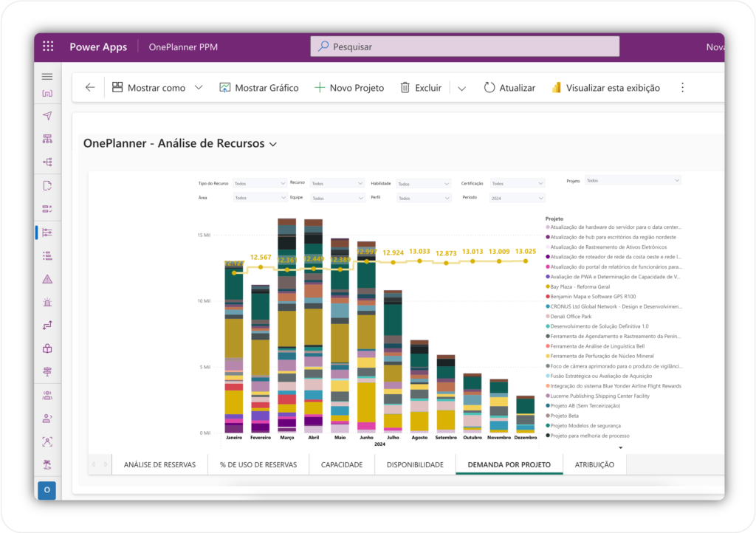
Task: Open the change-arrows sidebar icon
Action: coord(47,326)
